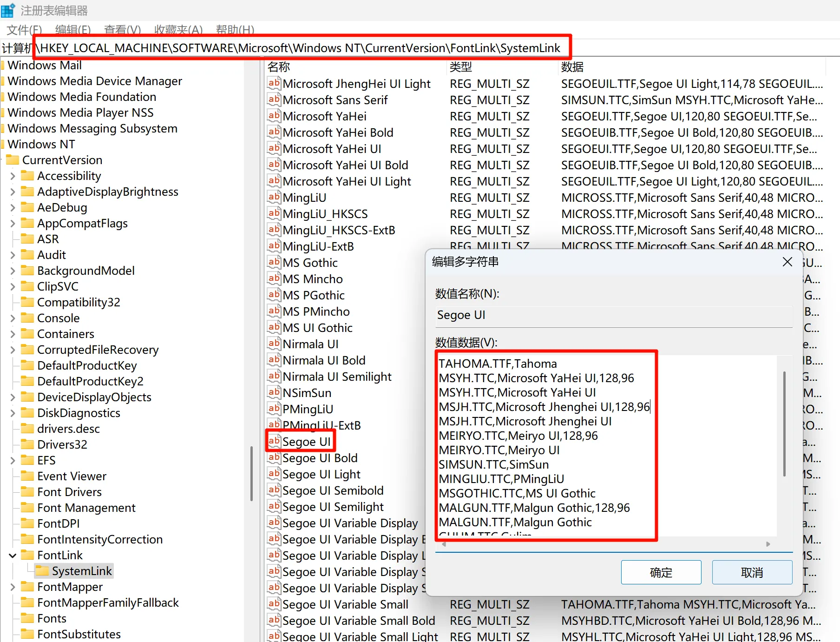The width and height of the screenshot is (840, 642).
Task: Expand the FontMapper key
Action: (13, 587)
